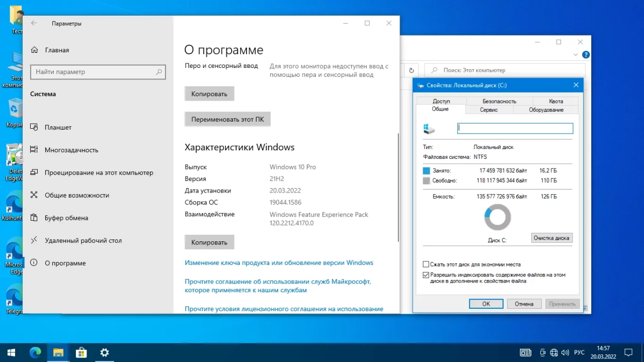The width and height of the screenshot is (644, 362).
Task: Click Отмена in disk properties
Action: [524, 304]
